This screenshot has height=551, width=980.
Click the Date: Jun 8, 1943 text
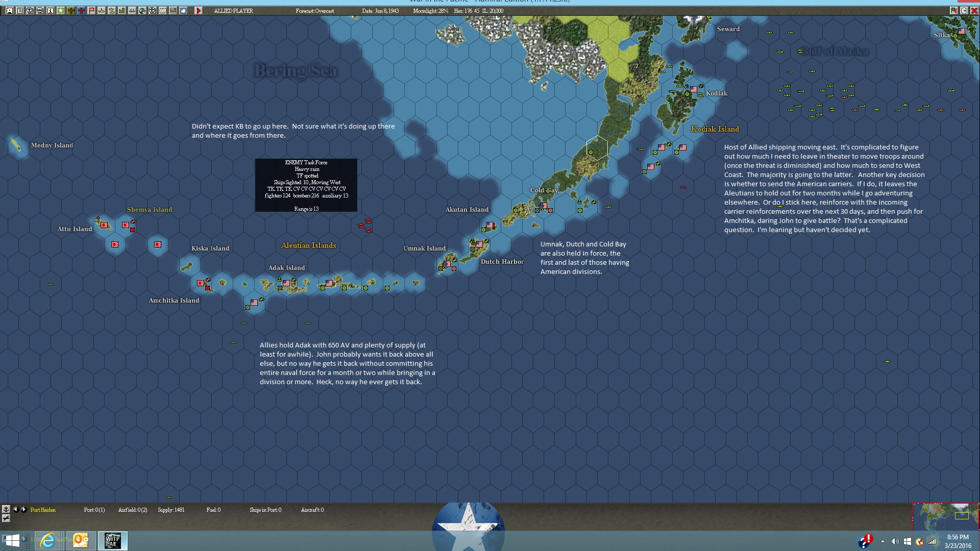380,11
